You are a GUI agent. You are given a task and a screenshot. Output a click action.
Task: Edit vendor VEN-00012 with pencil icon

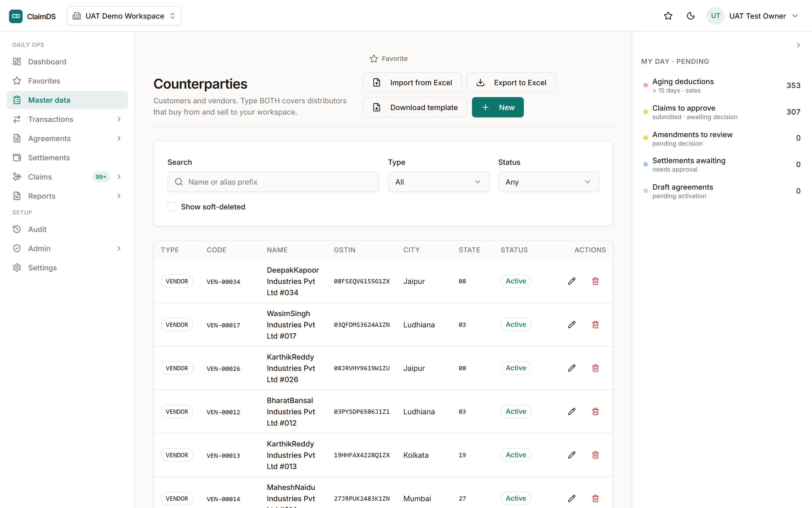pos(572,411)
